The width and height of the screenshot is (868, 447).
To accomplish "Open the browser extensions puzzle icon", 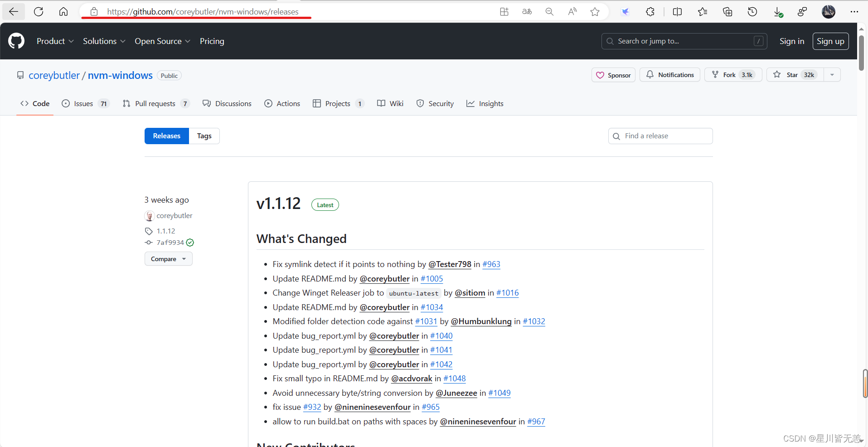I will coord(650,12).
